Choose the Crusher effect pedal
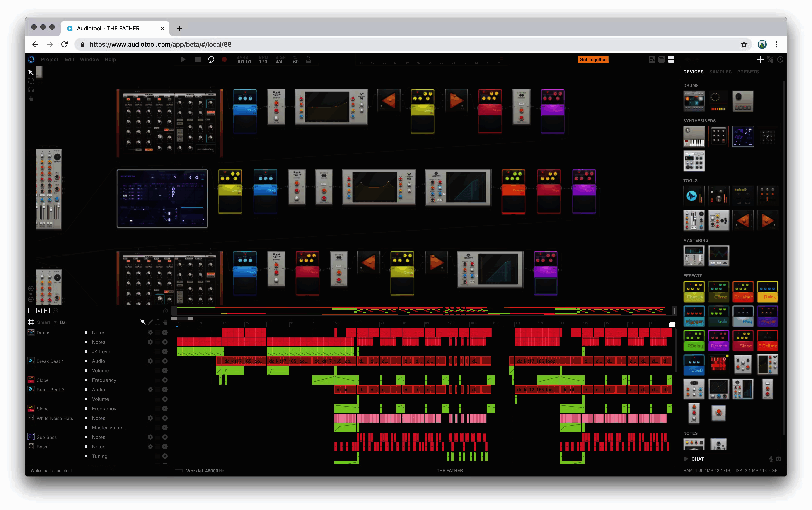 743,291
